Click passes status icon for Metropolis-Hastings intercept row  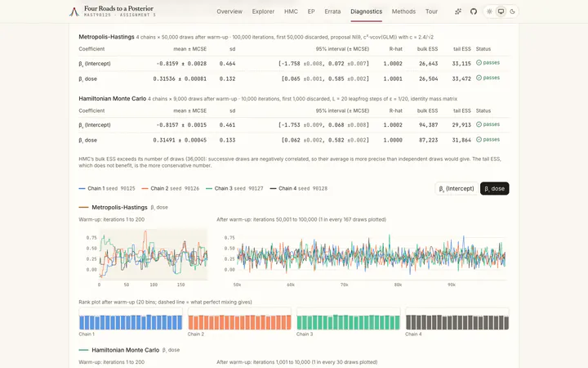479,63
